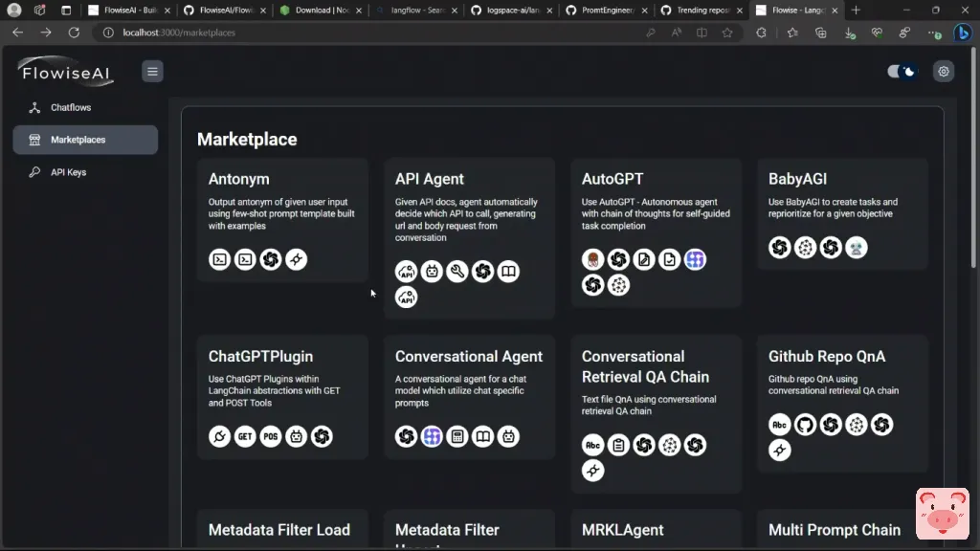Click the GitHub icon in Github Repo QnA
This screenshot has height=551, width=980.
click(x=805, y=425)
